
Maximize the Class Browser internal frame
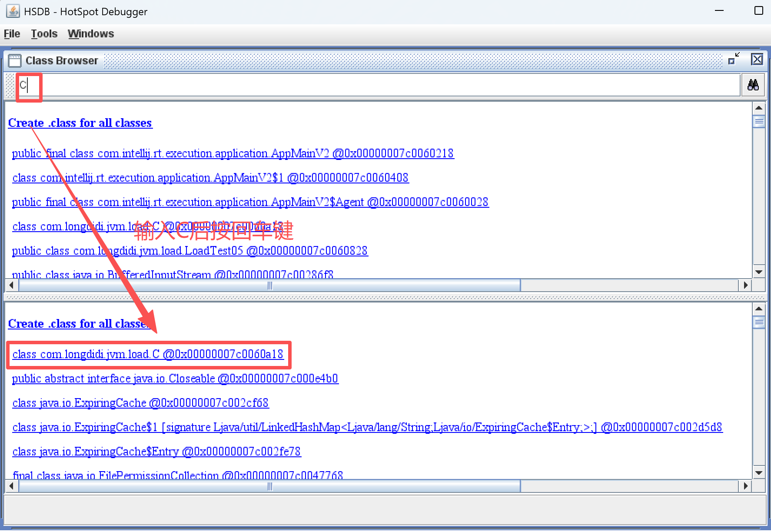pos(734,59)
